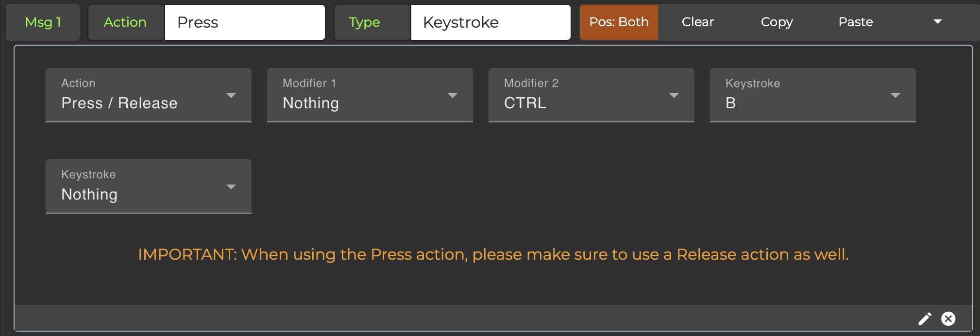Click the Action Press field
This screenshot has height=336, width=980.
[245, 22]
